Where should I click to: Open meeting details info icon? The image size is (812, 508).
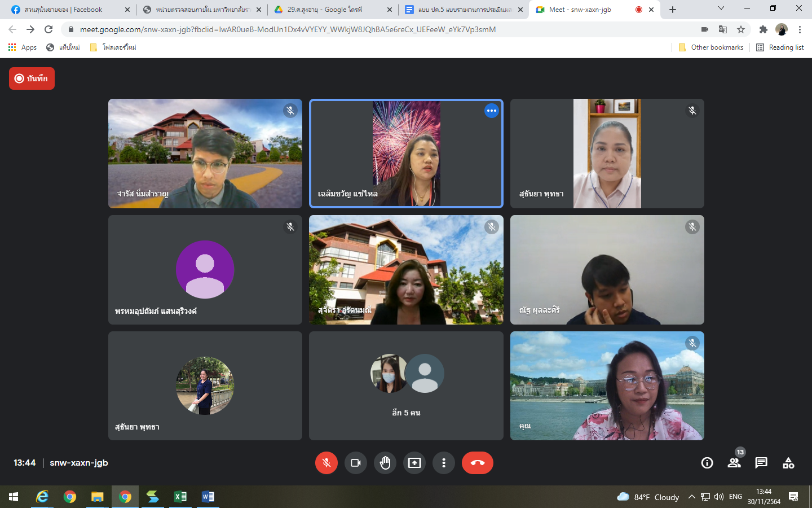(707, 463)
